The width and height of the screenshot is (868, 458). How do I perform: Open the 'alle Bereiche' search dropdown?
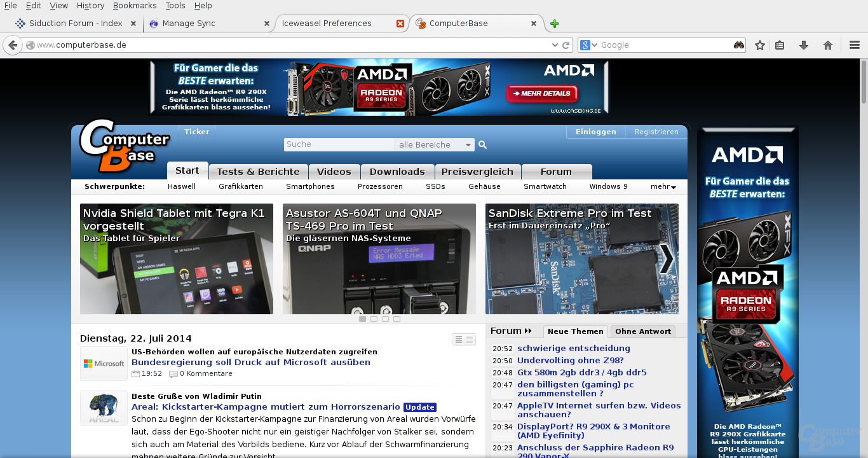pyautogui.click(x=435, y=145)
